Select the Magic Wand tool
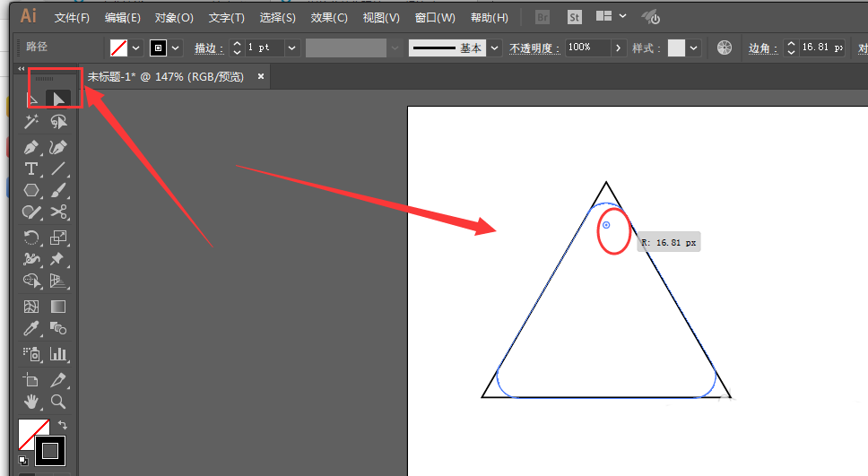This screenshot has width=868, height=476. (x=31, y=121)
